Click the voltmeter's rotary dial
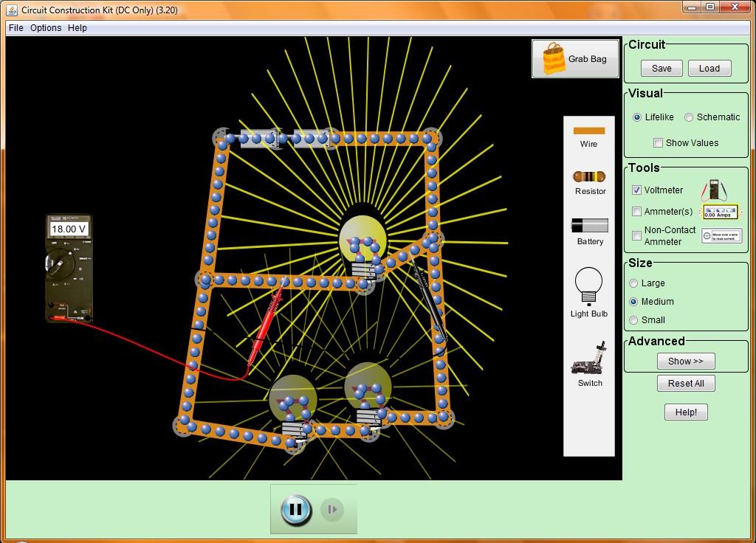This screenshot has height=543, width=756. click(x=60, y=264)
